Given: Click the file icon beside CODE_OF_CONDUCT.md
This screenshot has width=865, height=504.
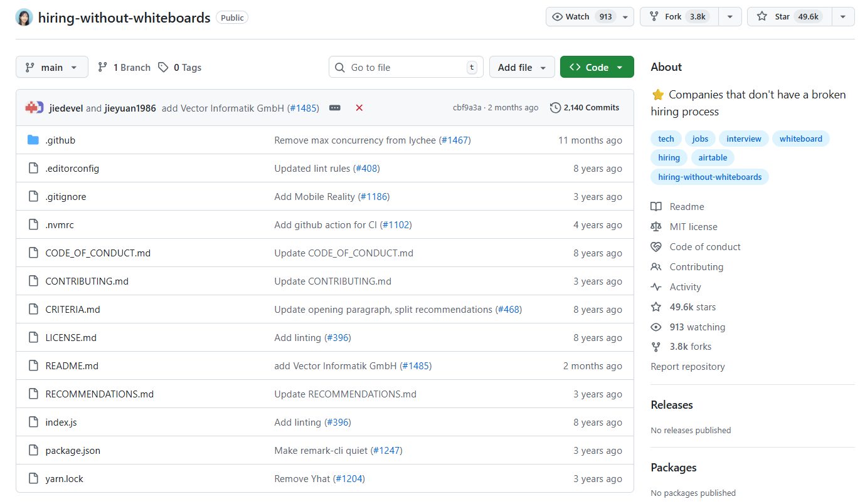Looking at the screenshot, I should coord(33,253).
